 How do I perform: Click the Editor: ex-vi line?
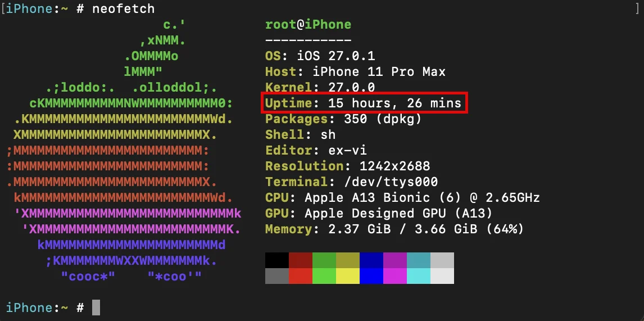[316, 150]
